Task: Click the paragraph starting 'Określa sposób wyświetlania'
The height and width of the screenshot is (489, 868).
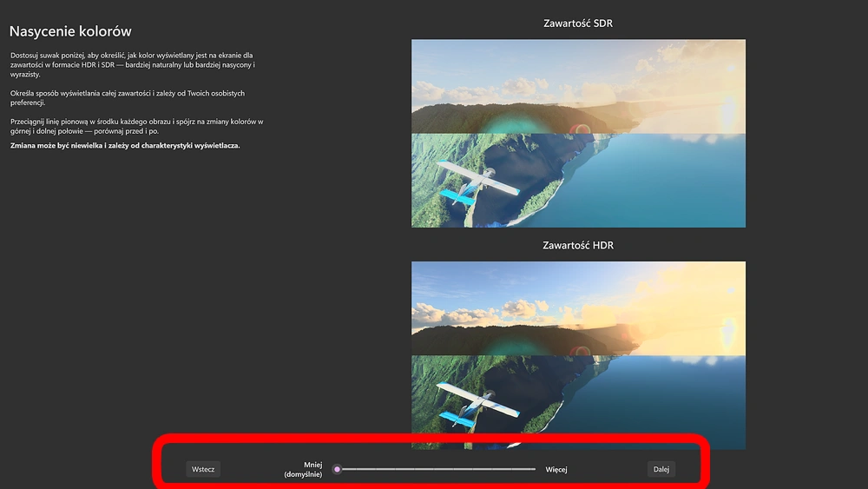Action: [128, 98]
